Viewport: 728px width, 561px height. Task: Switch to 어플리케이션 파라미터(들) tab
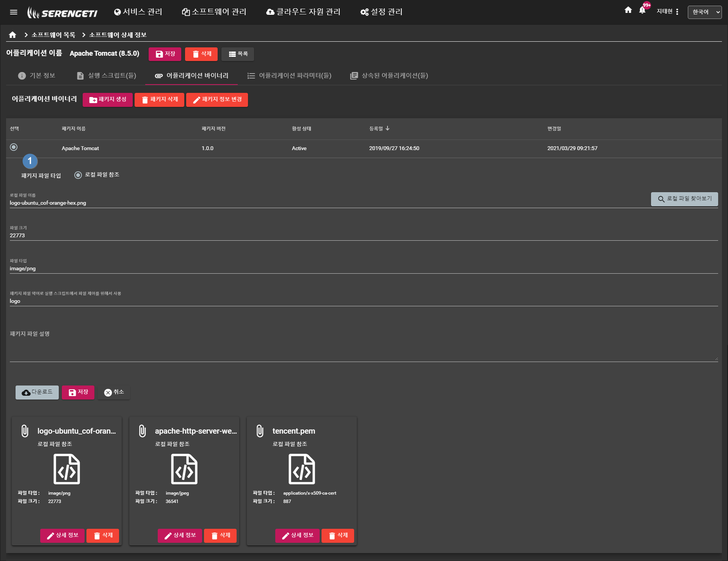pos(289,75)
